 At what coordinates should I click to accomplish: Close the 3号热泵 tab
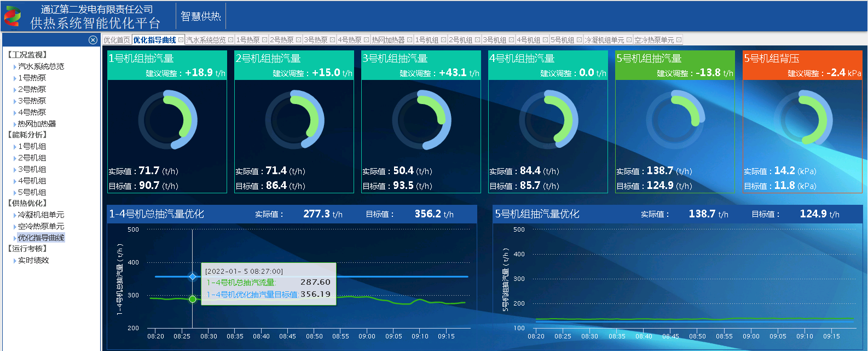tap(332, 40)
